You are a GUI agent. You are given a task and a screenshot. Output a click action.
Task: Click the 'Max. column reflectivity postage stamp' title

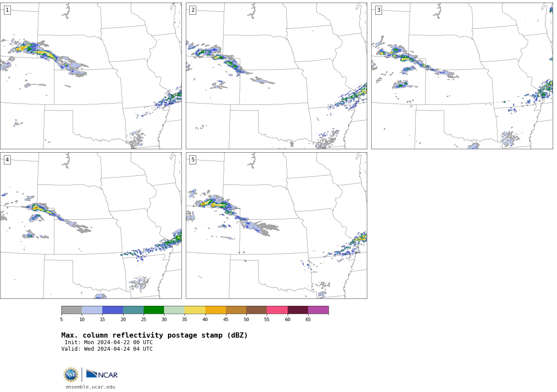click(154, 335)
